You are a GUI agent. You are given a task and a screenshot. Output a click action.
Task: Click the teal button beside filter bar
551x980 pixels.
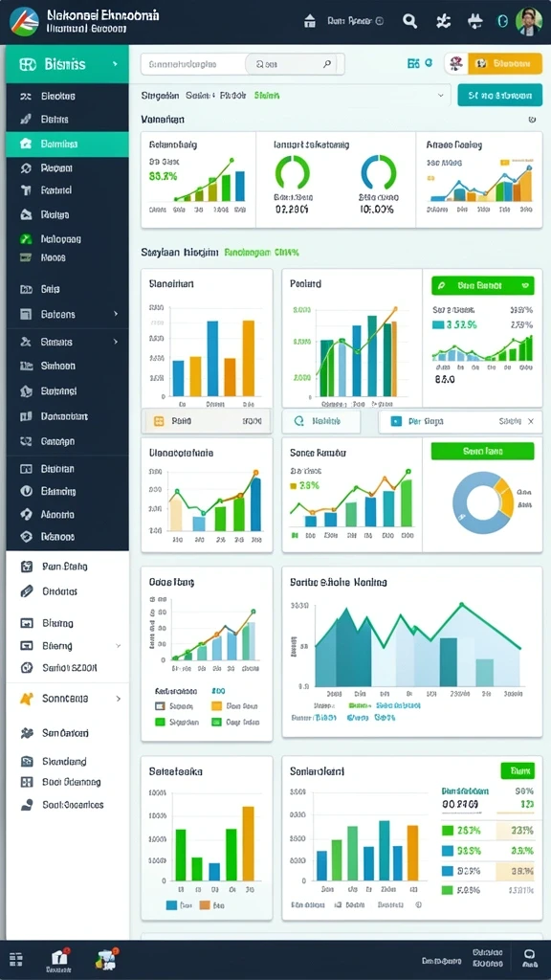coord(499,96)
